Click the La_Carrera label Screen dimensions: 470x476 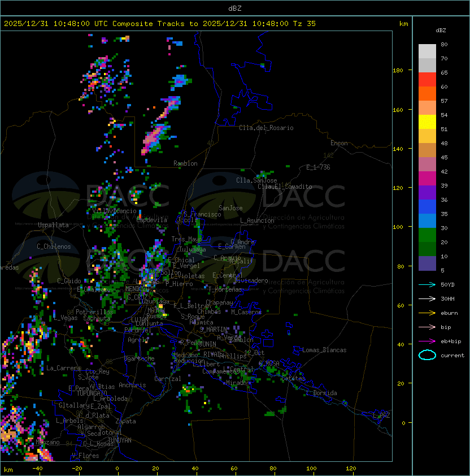point(63,368)
